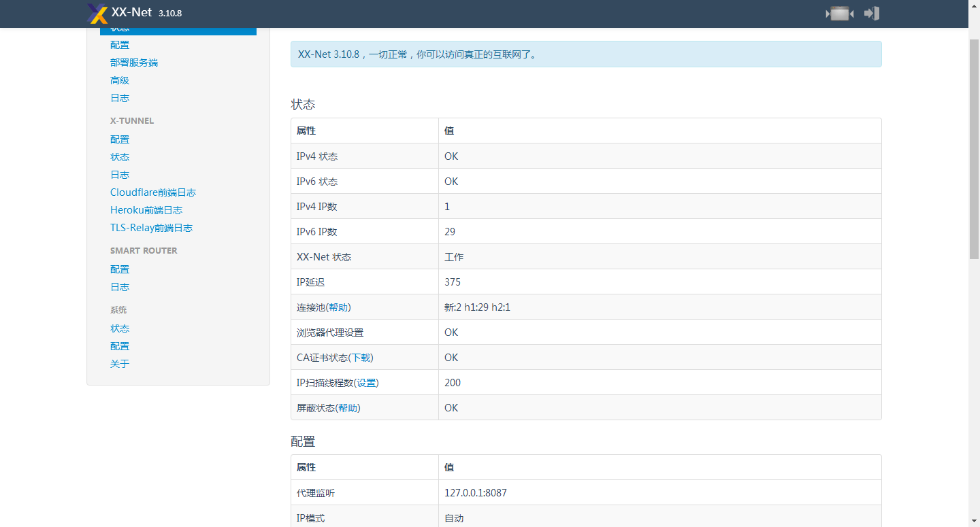Viewport: 980px width, 527px height.
Task: Open 状态 under the X-TUNNEL section
Action: pos(120,157)
